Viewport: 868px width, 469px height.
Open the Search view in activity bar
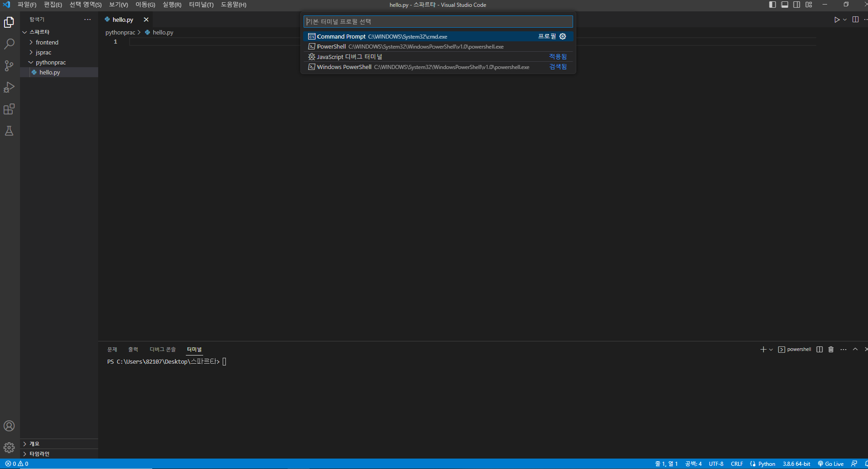(x=9, y=44)
